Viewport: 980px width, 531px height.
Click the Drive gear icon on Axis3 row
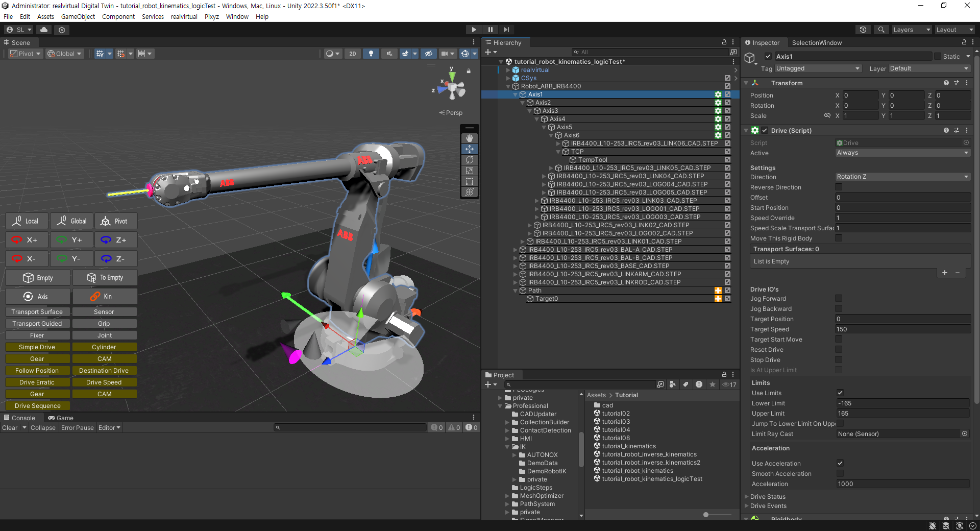[718, 111]
